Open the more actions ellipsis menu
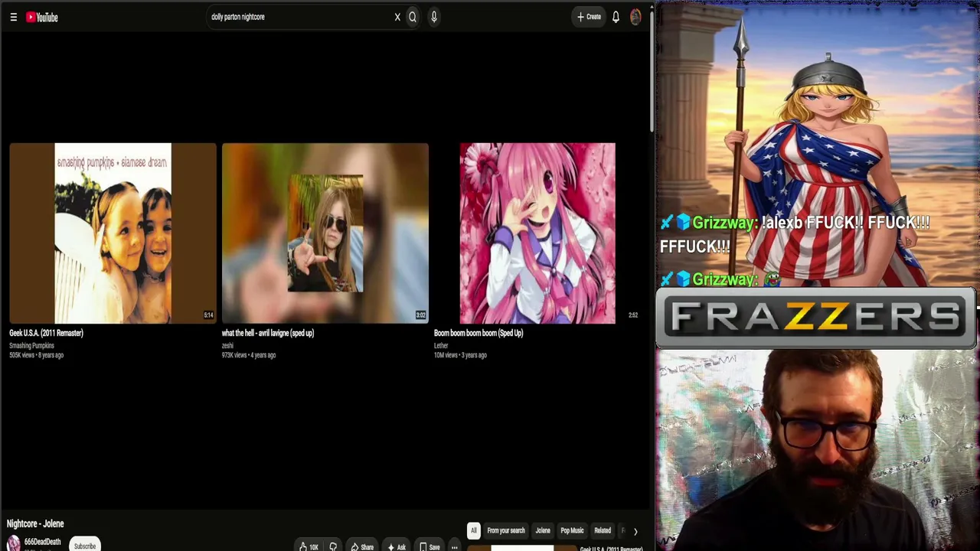980x551 pixels. [x=454, y=546]
